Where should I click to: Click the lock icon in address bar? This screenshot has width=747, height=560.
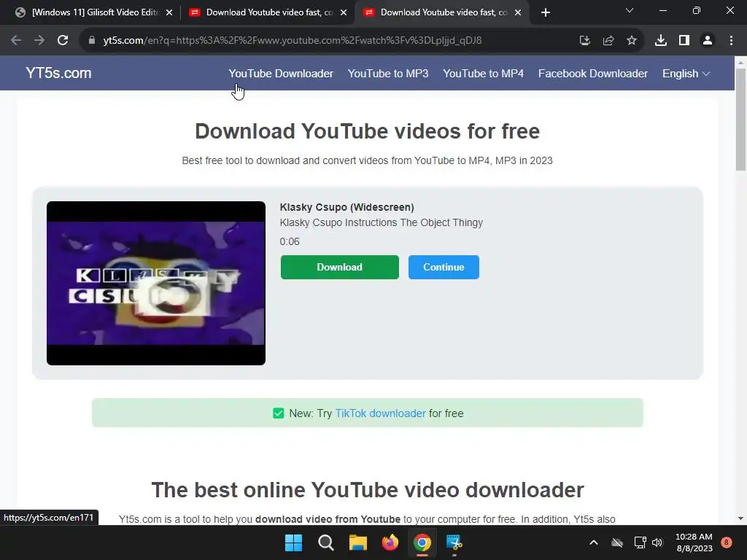coord(92,41)
